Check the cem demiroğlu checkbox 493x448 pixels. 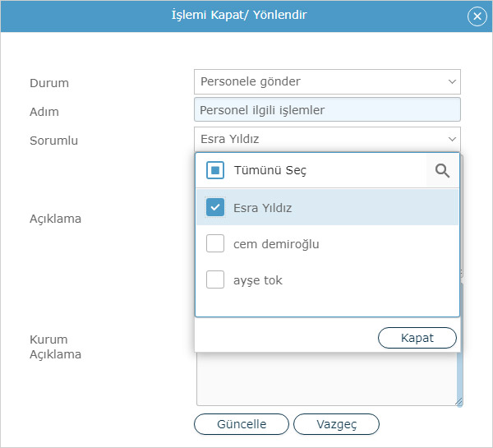tap(215, 243)
